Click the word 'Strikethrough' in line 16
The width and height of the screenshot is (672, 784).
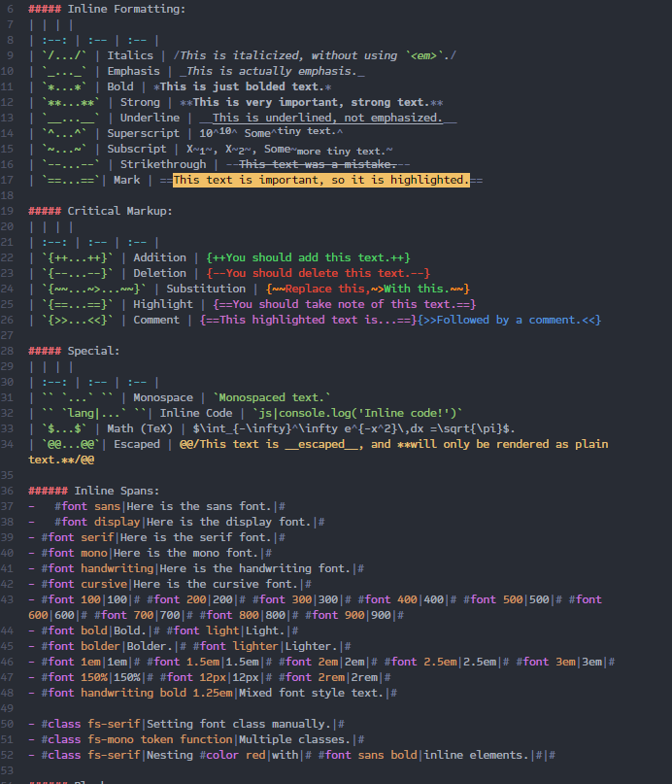point(163,164)
